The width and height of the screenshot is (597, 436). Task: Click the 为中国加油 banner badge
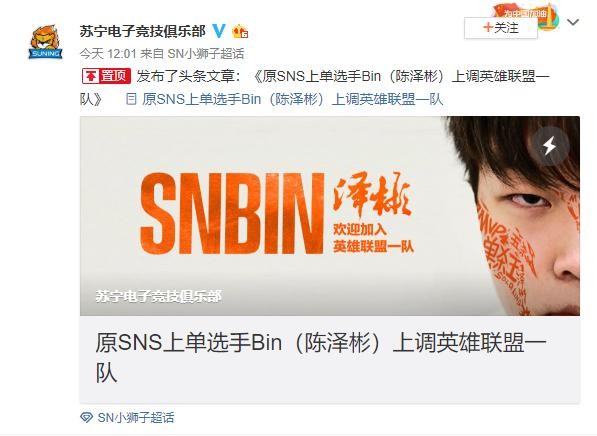(529, 14)
